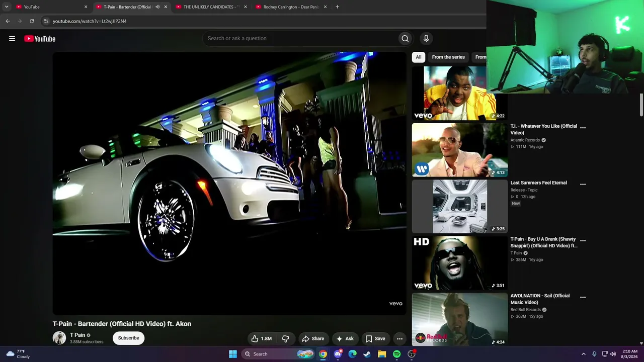Open the Last Summers Feel Eternal thumbnail
The height and width of the screenshot is (362, 644).
pyautogui.click(x=460, y=206)
